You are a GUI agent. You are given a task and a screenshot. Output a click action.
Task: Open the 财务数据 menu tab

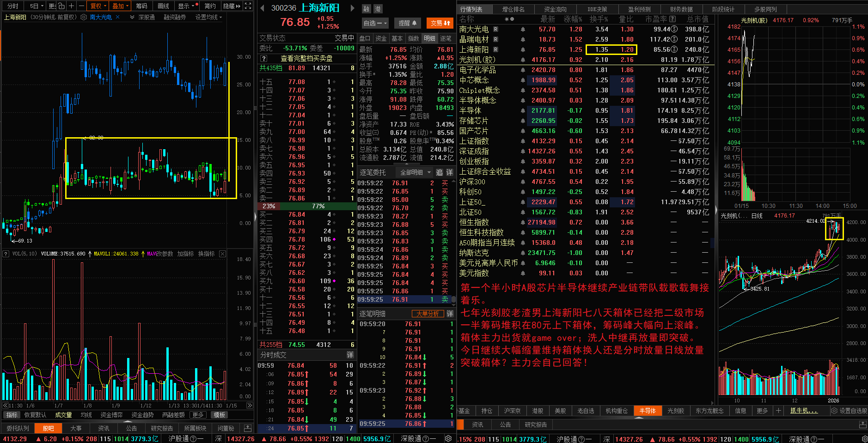click(x=681, y=9)
